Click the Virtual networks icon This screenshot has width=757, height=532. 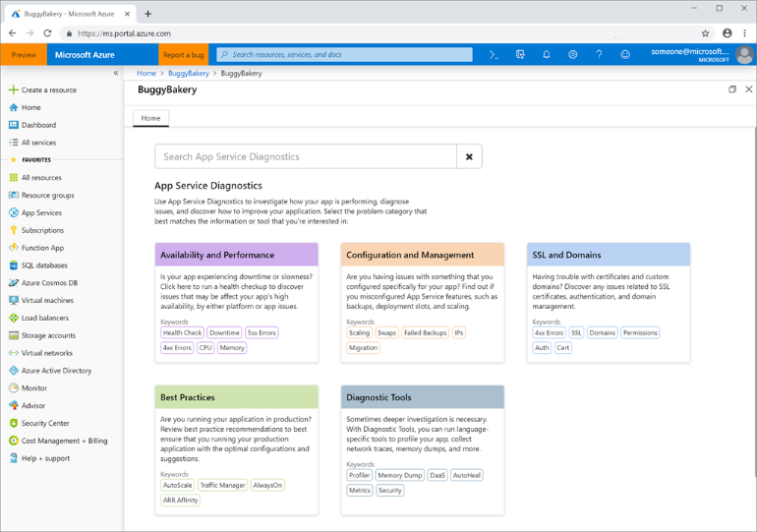click(14, 353)
